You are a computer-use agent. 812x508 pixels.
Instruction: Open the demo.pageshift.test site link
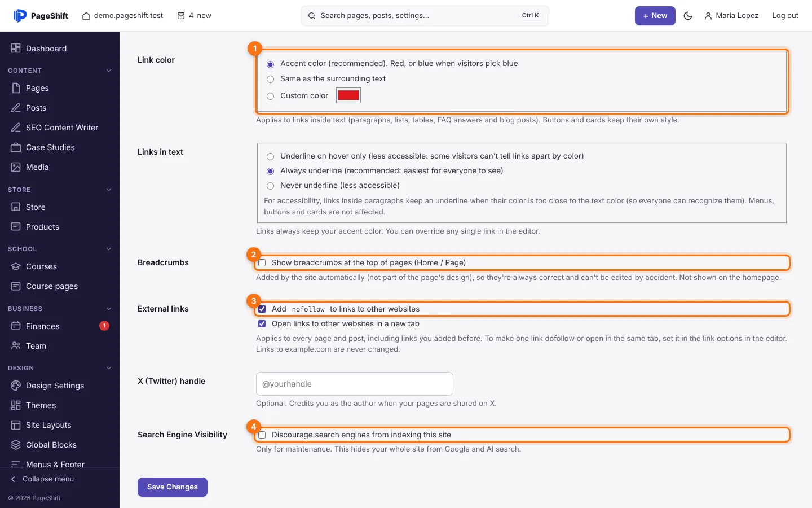click(x=122, y=16)
